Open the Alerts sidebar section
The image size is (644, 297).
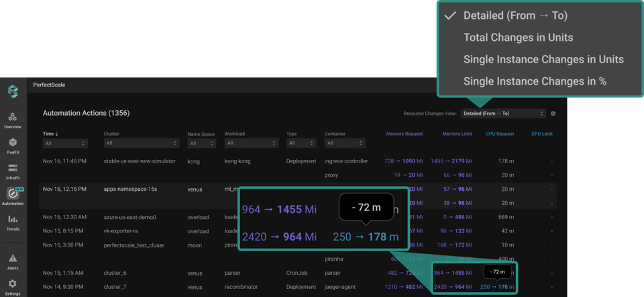(x=13, y=261)
